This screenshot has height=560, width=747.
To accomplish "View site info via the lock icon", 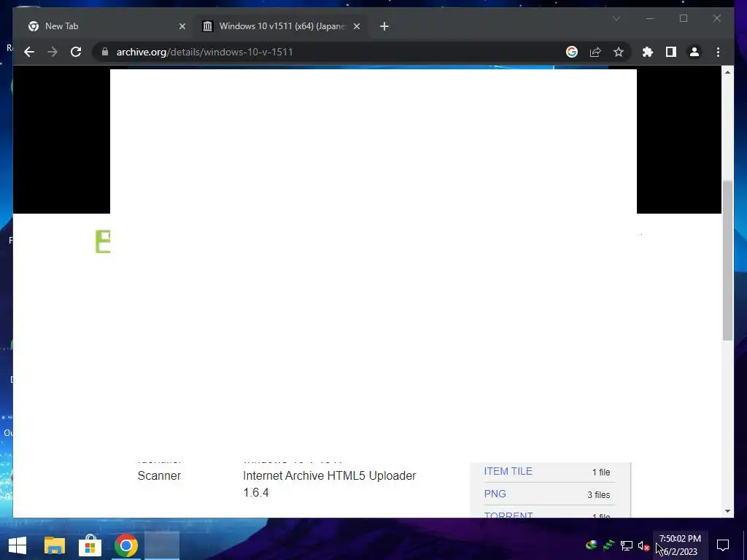I will pos(105,52).
